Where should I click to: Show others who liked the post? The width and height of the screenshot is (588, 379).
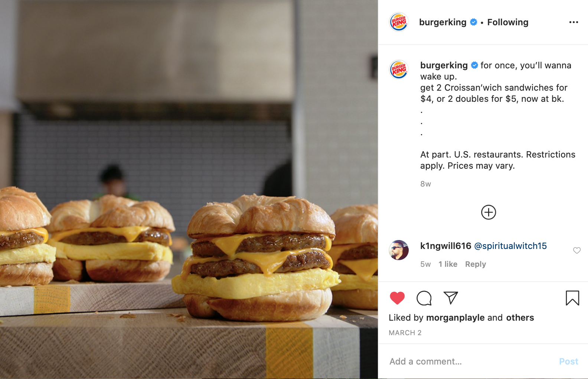pyautogui.click(x=520, y=318)
